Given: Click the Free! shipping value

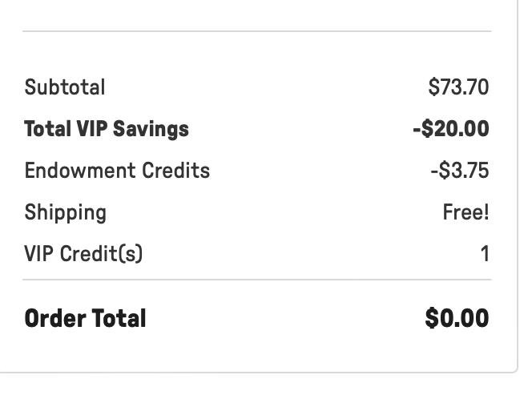Looking at the screenshot, I should pyautogui.click(x=465, y=212).
